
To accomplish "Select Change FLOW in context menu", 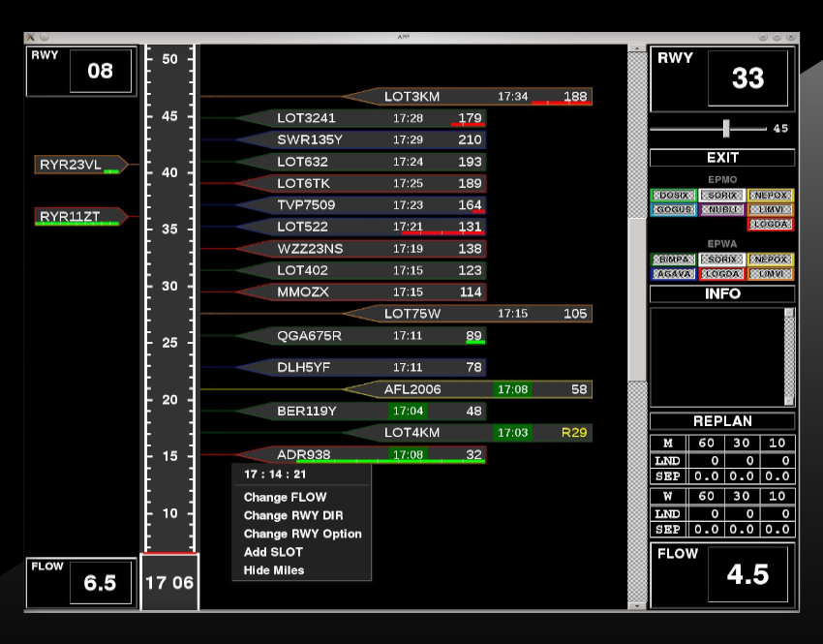I will click(285, 497).
